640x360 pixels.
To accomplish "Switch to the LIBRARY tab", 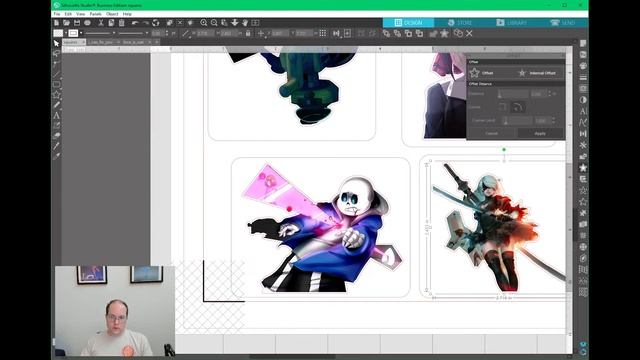I will click(511, 23).
